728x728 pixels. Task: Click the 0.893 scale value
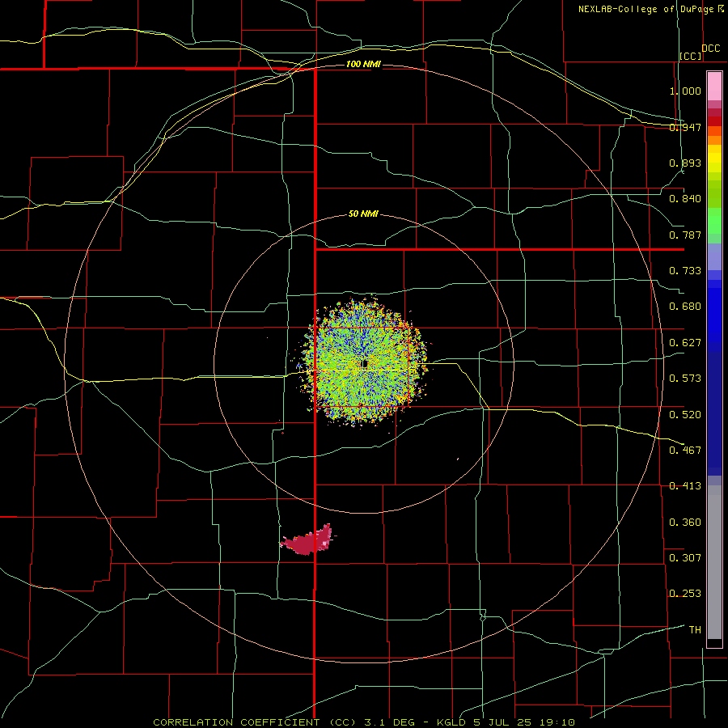[685, 163]
